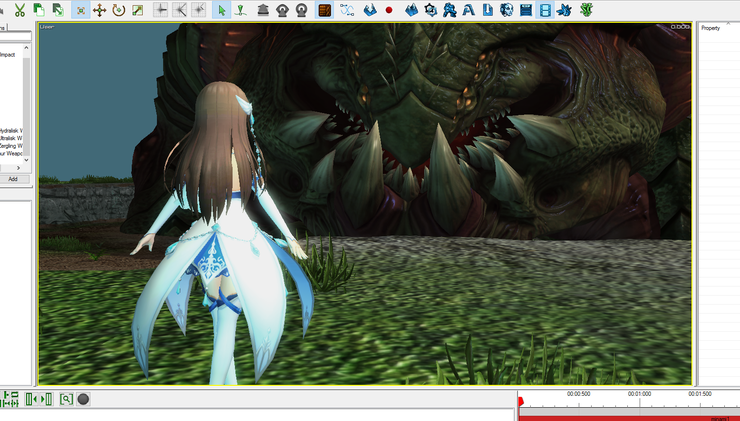Toggle the highlighted select-region tool
This screenshot has width=740, height=421.
coord(80,10)
